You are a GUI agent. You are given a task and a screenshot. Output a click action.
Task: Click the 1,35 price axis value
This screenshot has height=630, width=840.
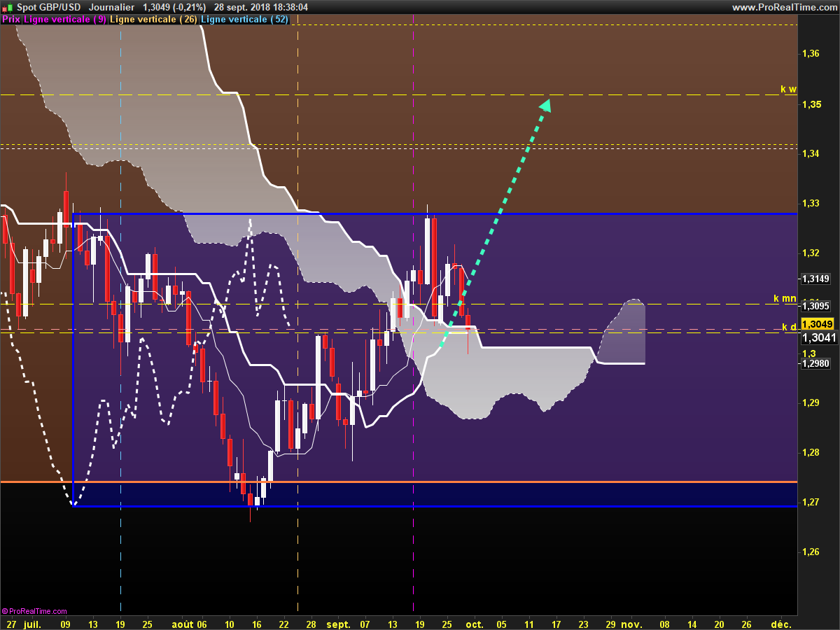coord(811,104)
